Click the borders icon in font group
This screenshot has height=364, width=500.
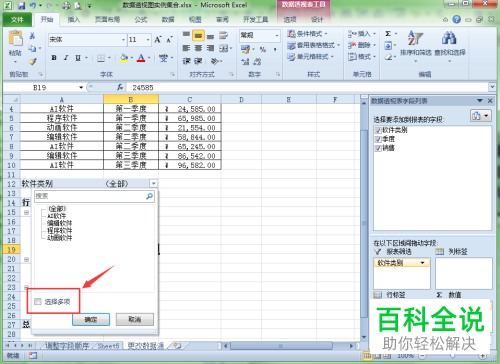(101, 58)
